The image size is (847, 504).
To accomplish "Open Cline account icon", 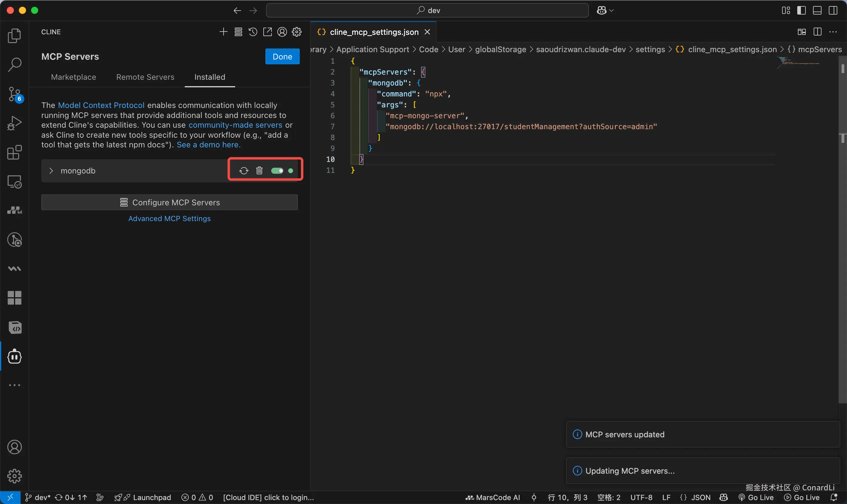I will click(x=282, y=32).
